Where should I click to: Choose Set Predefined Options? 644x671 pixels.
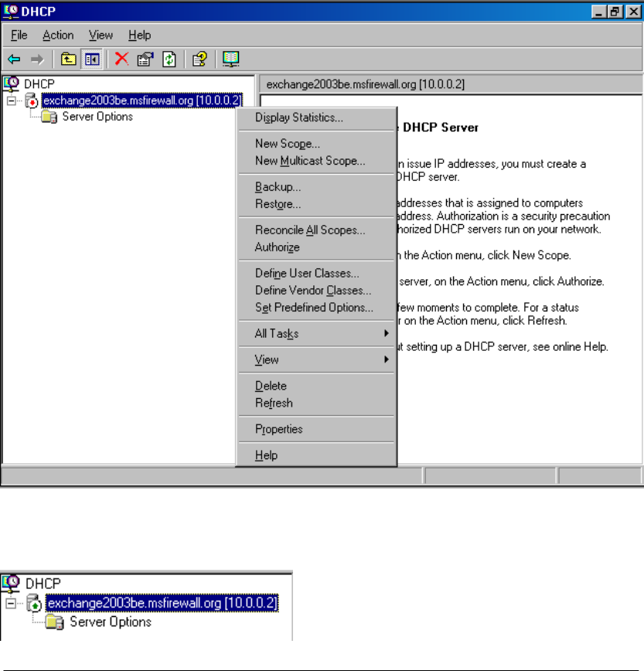pyautogui.click(x=316, y=307)
